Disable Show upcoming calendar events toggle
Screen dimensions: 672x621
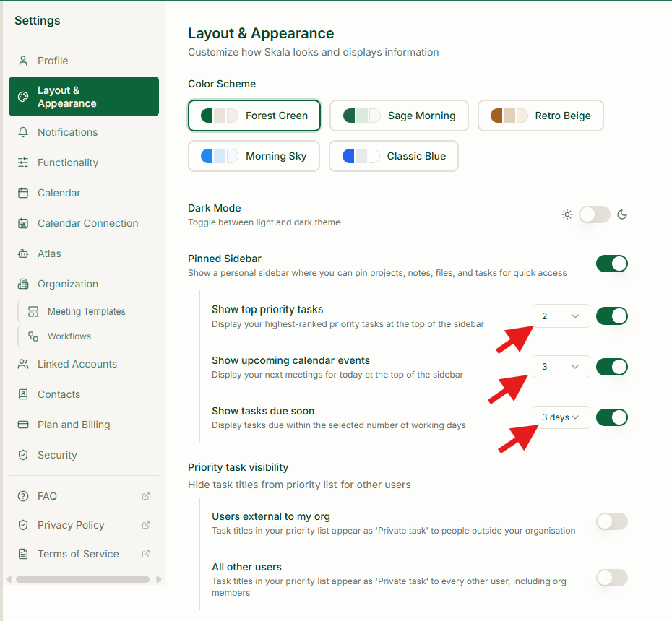coord(611,367)
